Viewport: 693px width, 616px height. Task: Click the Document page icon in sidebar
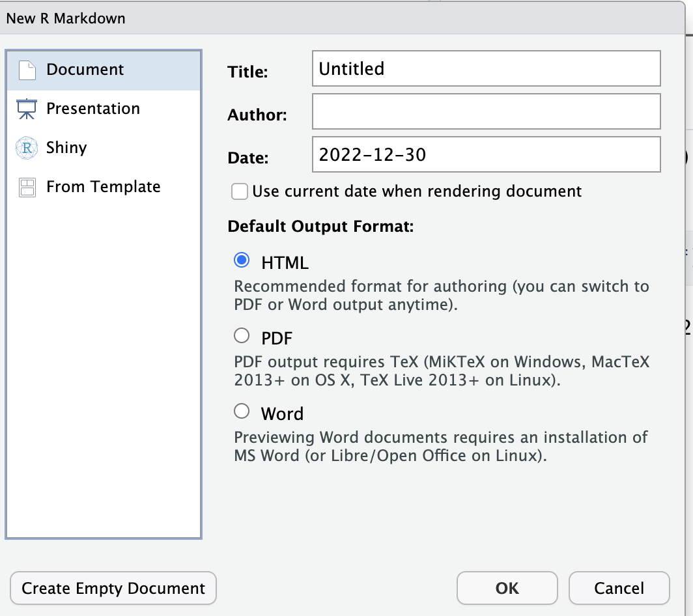27,70
